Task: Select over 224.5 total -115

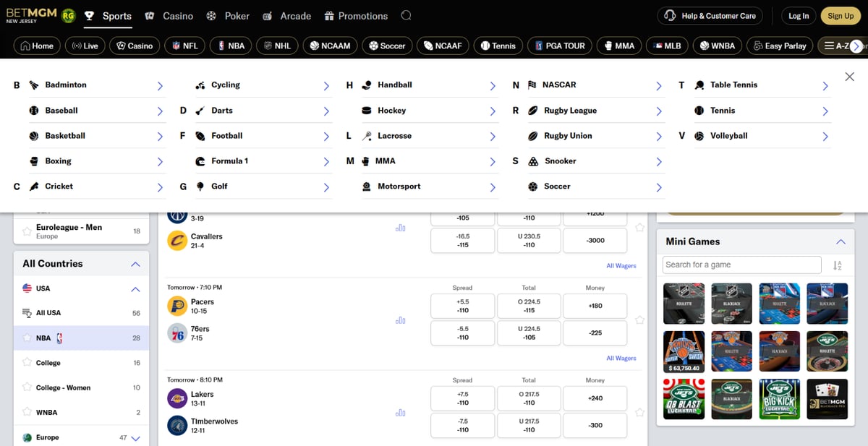Action: point(529,306)
